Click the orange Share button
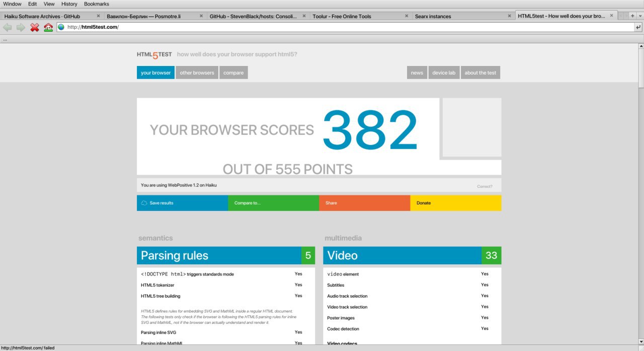The width and height of the screenshot is (644, 351). click(365, 203)
